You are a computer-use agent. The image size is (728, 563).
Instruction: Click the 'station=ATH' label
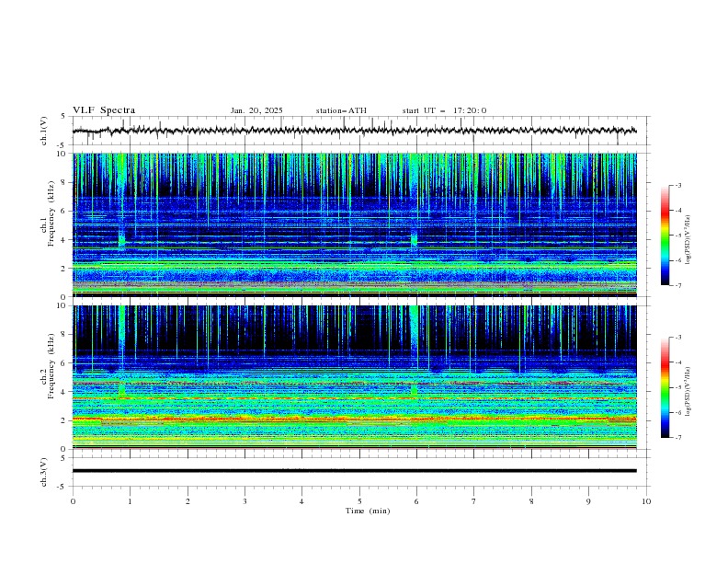341,110
